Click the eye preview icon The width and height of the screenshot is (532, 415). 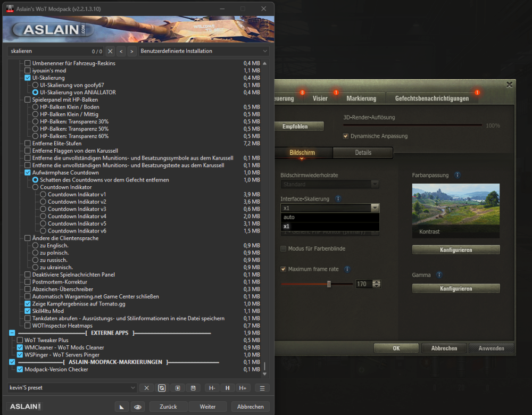(x=138, y=407)
